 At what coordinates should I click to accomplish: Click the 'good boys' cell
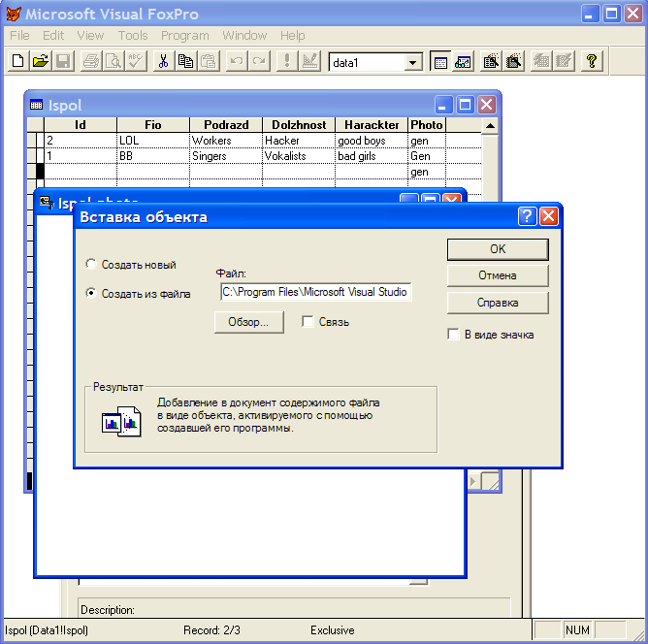point(372,141)
